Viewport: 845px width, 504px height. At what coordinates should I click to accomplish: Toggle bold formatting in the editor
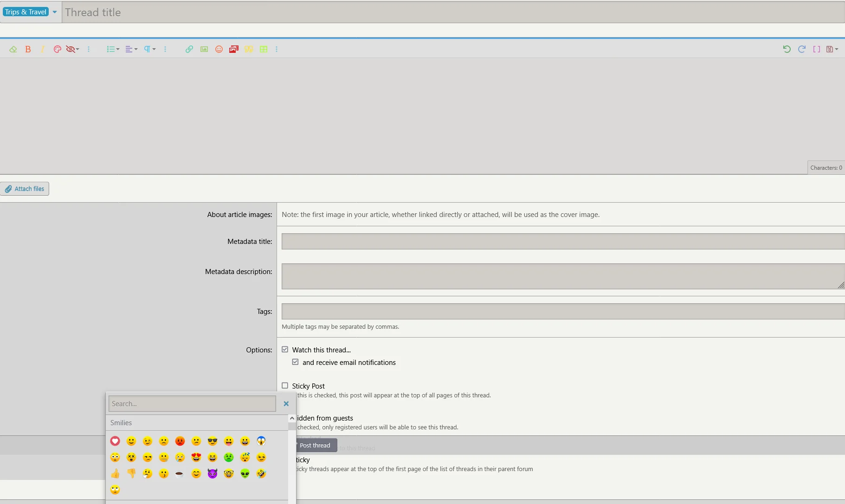tap(28, 49)
